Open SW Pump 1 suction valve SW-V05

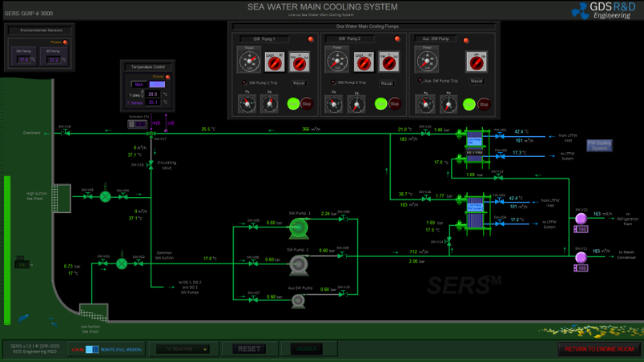click(253, 227)
